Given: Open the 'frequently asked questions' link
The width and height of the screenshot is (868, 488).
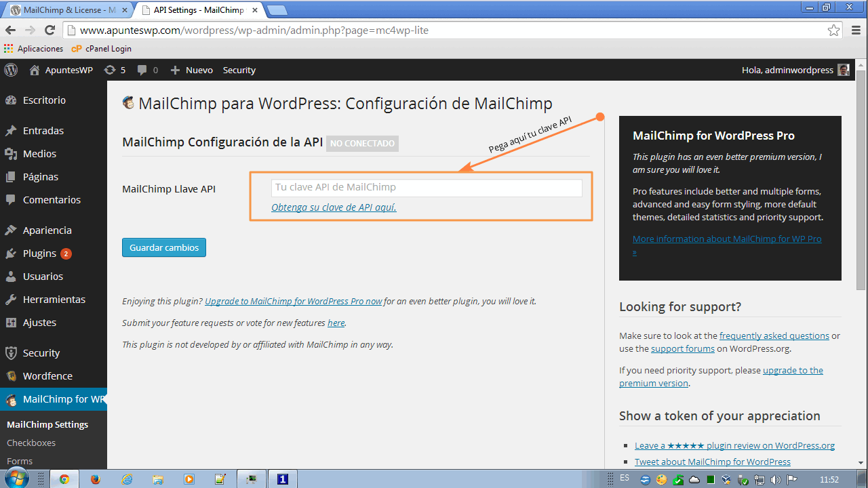Looking at the screenshot, I should [774, 335].
